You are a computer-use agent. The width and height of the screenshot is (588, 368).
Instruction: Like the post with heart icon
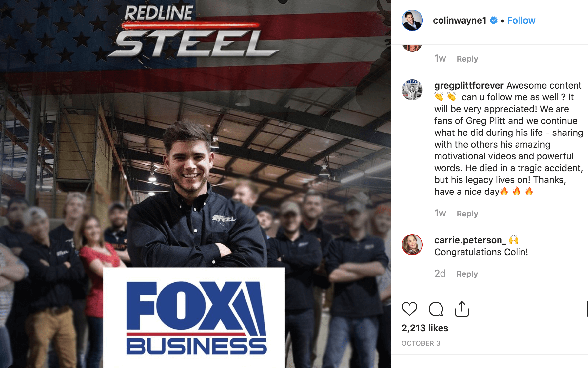409,309
